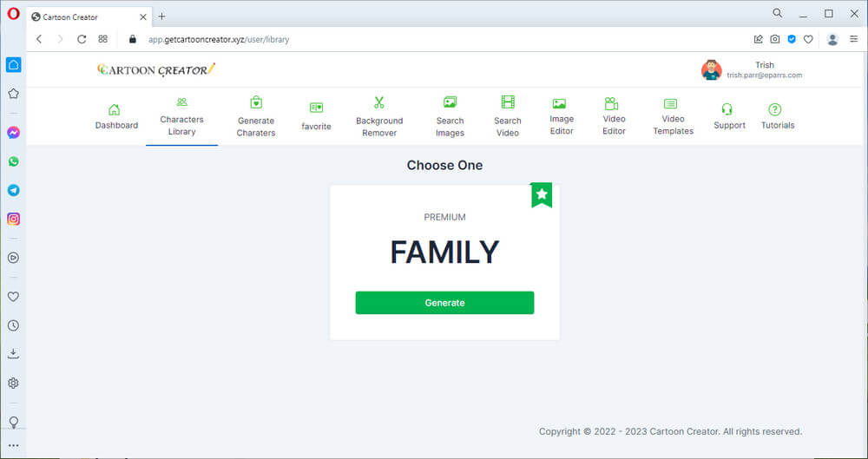Screen dimensions: 868x459
Task: Go to Generate Charaters page
Action: click(256, 117)
